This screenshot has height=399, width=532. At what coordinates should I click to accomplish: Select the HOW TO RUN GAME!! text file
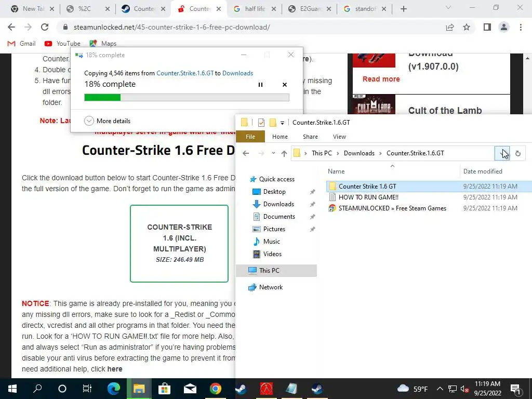pyautogui.click(x=368, y=197)
